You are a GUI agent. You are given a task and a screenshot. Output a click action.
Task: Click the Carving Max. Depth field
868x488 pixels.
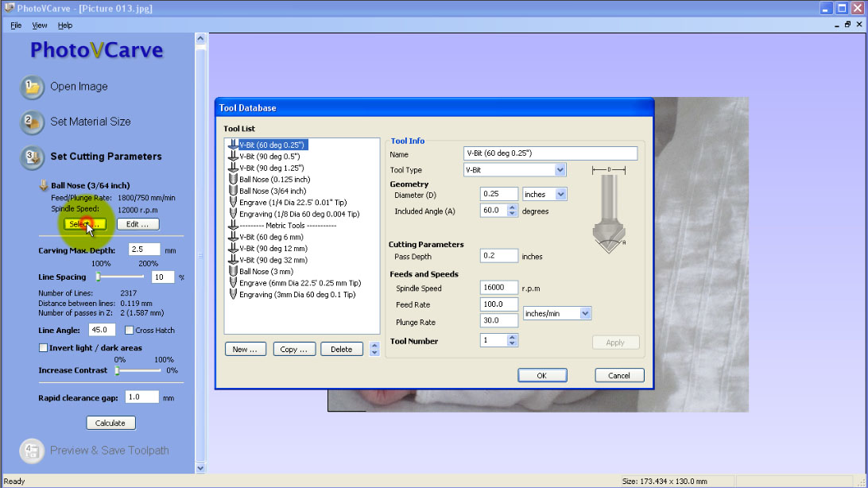(144, 250)
